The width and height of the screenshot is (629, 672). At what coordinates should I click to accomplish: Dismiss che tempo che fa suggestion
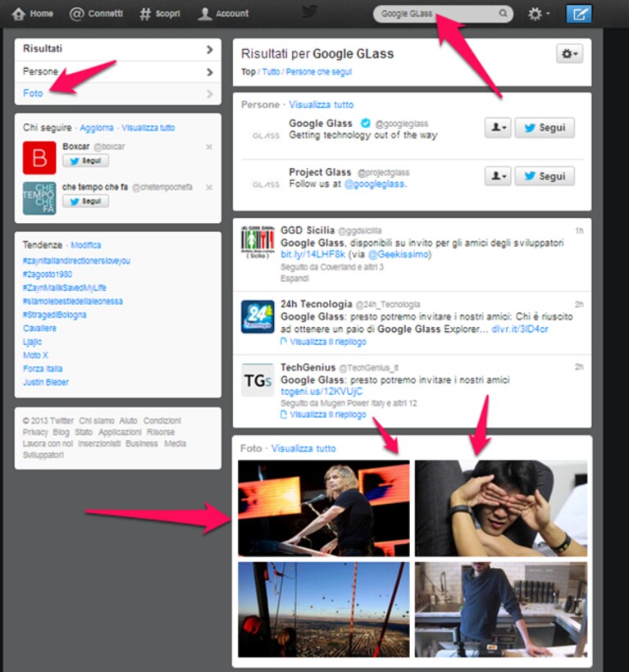(x=209, y=188)
